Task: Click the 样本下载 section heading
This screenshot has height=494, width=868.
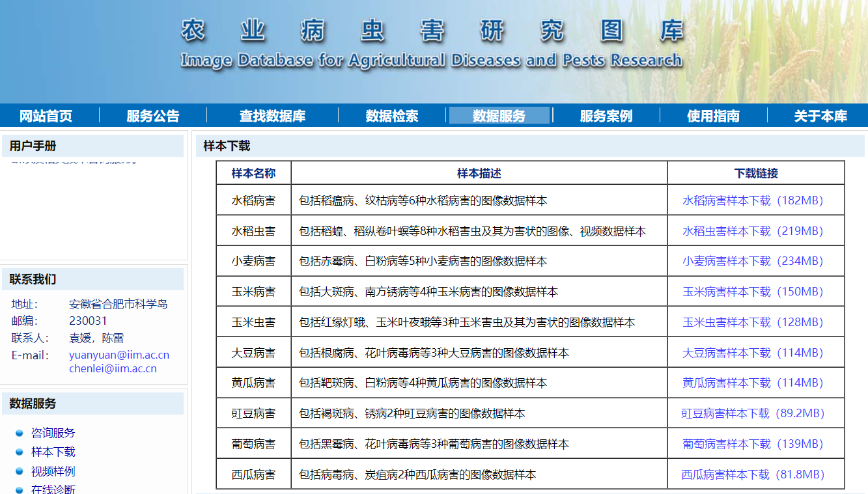Action: (227, 146)
